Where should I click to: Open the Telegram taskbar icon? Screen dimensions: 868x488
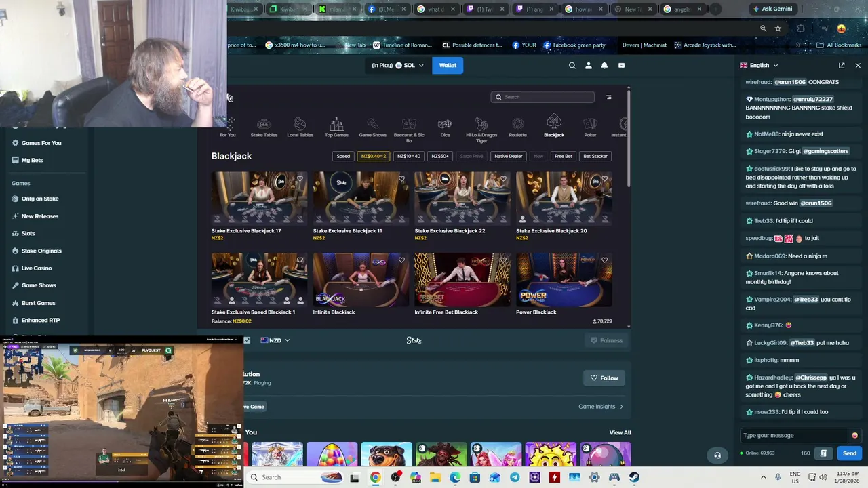pos(515,477)
